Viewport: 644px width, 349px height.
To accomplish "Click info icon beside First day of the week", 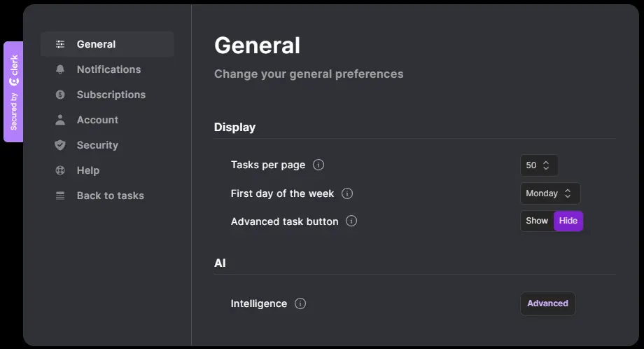I will point(347,193).
